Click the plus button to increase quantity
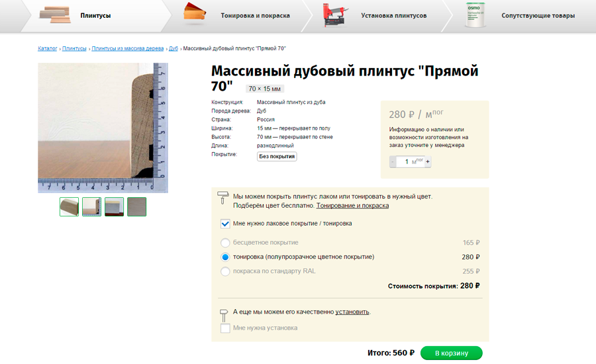 click(x=428, y=161)
